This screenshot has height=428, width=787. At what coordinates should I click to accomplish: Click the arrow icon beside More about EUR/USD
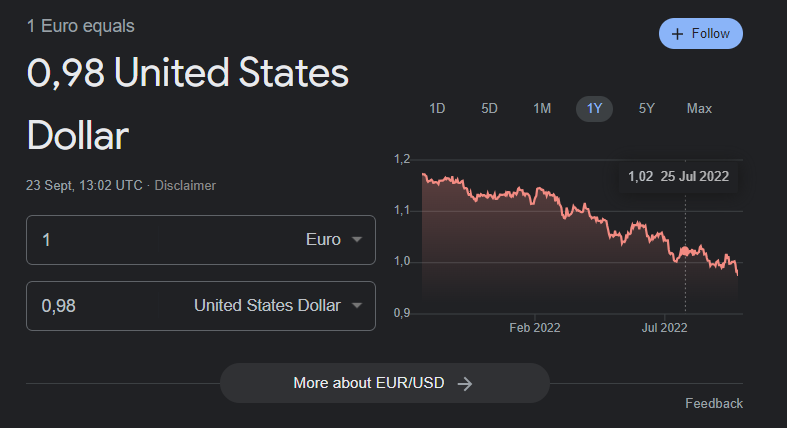point(465,384)
